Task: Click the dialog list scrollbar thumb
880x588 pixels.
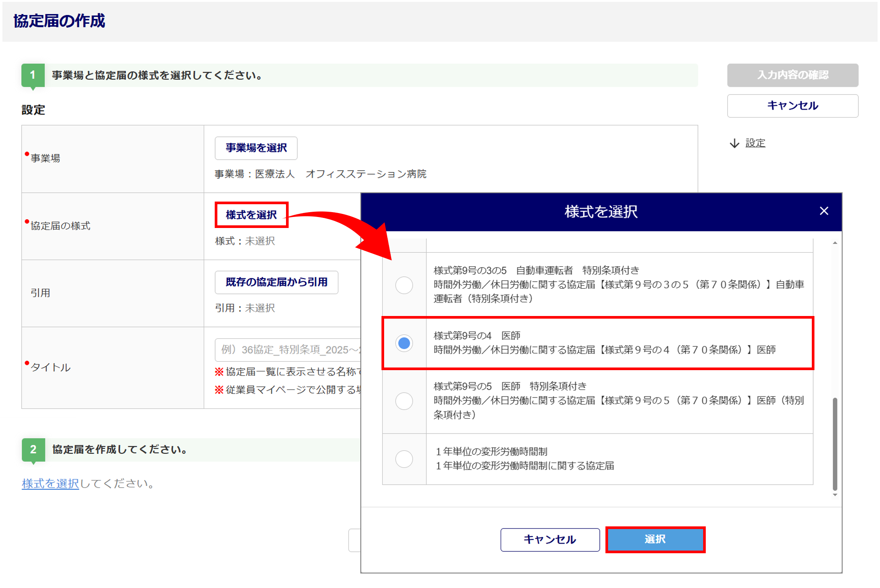Action: 835,444
